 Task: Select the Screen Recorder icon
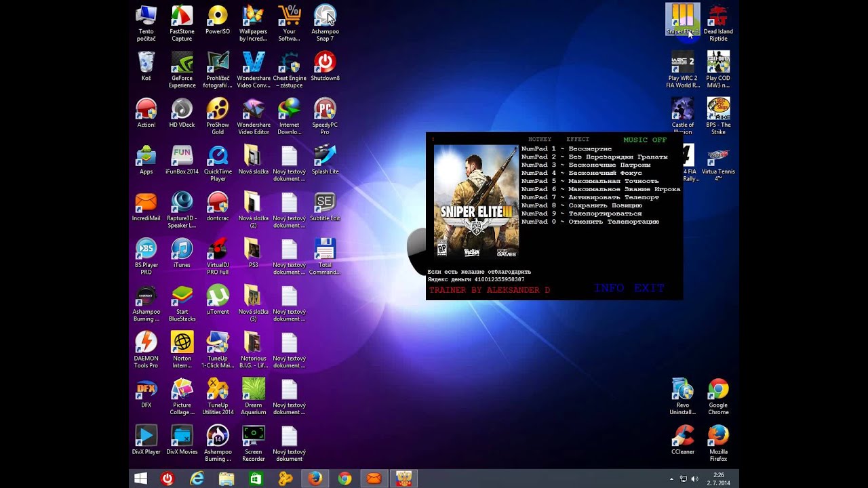pos(254,443)
